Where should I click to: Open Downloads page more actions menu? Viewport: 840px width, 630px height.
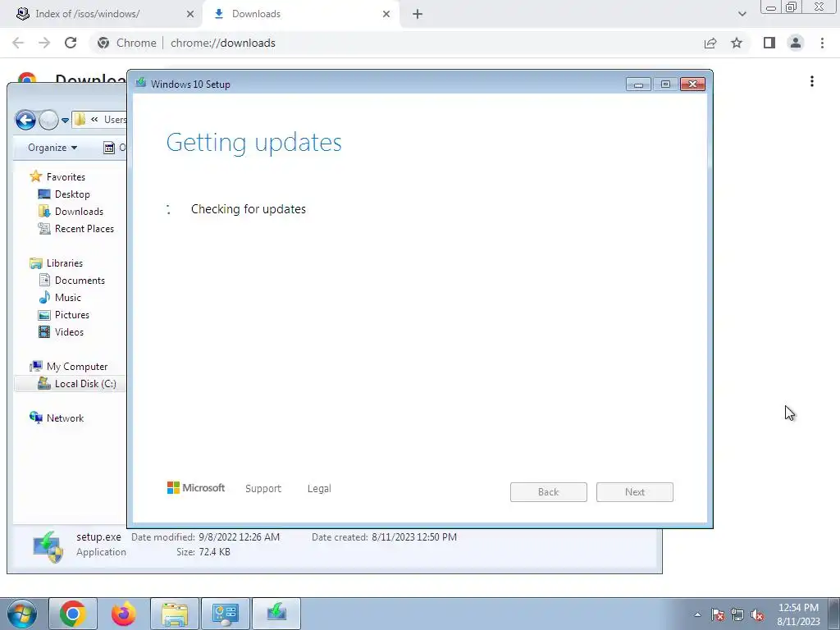coord(812,81)
